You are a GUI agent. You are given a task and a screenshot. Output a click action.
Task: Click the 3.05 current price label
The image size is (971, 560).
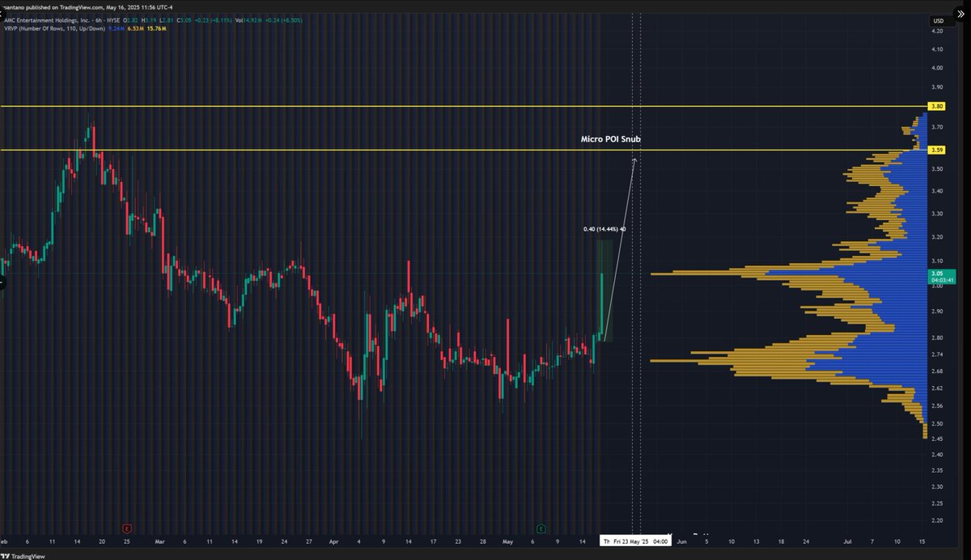(939, 274)
